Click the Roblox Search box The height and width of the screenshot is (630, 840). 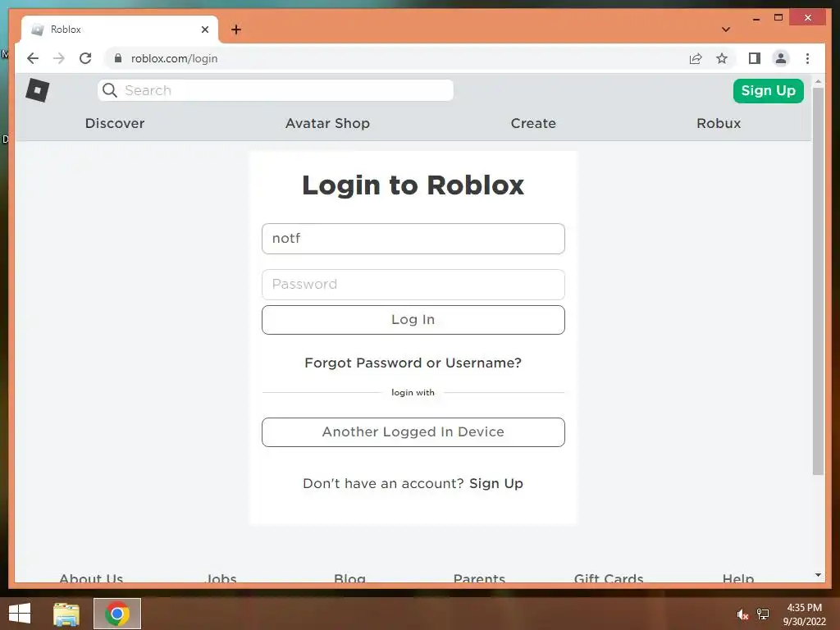pos(276,90)
